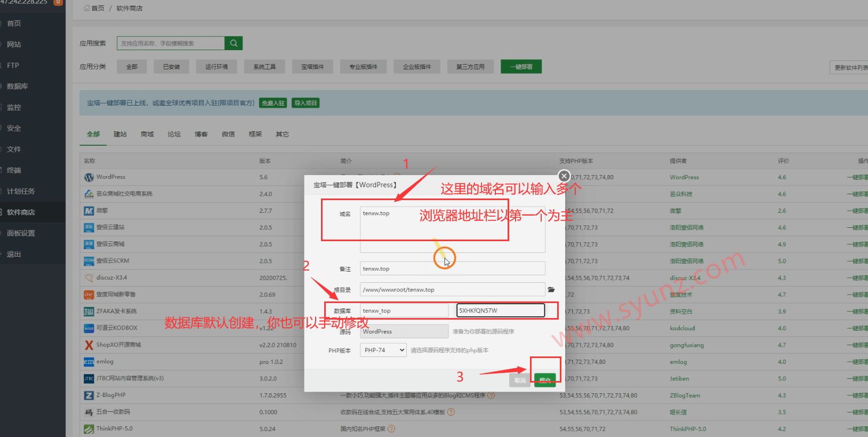Image resolution: width=868 pixels, height=437 pixels.
Task: Click the 芸众商城社交电商系统 app icon
Action: [x=89, y=194]
